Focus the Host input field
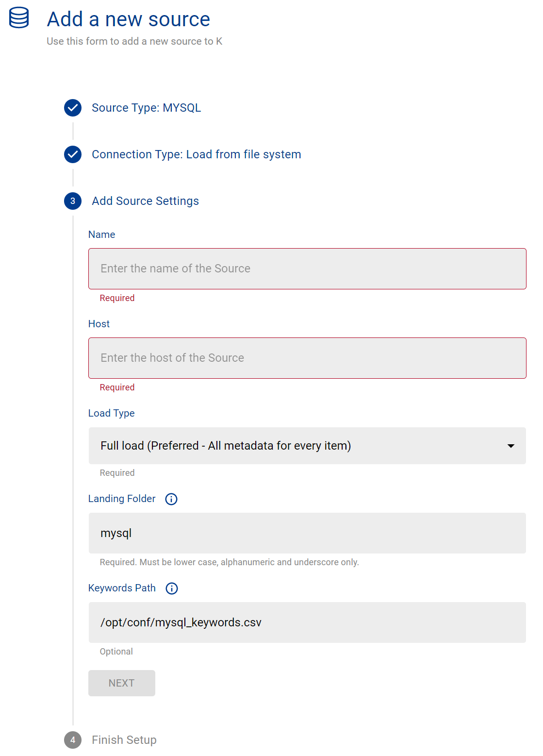Viewport: 543px width, 756px height. tap(307, 358)
